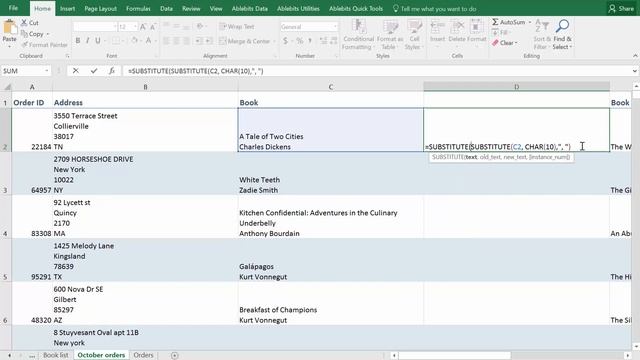Image resolution: width=640 pixels, height=360 pixels.
Task: Decrease font size with the small A icon
Action: (153, 27)
